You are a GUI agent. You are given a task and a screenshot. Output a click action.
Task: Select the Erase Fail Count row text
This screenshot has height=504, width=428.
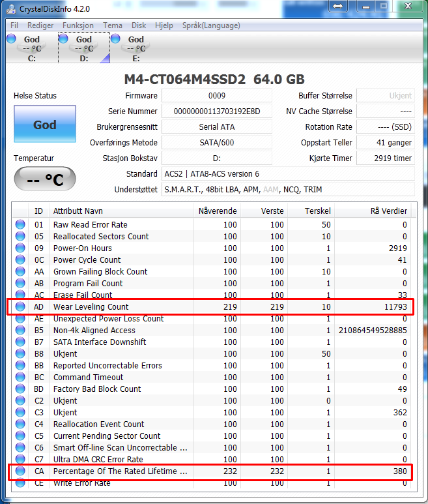click(x=83, y=295)
